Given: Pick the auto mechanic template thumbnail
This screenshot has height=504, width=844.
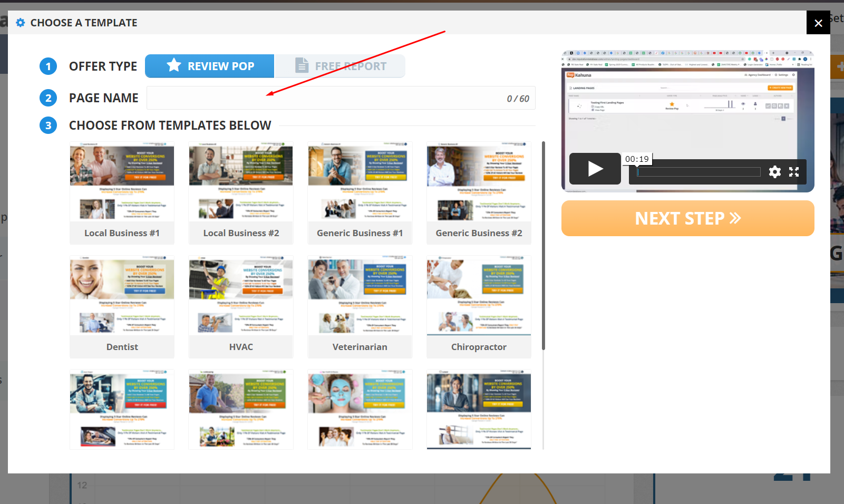Looking at the screenshot, I should click(122, 410).
